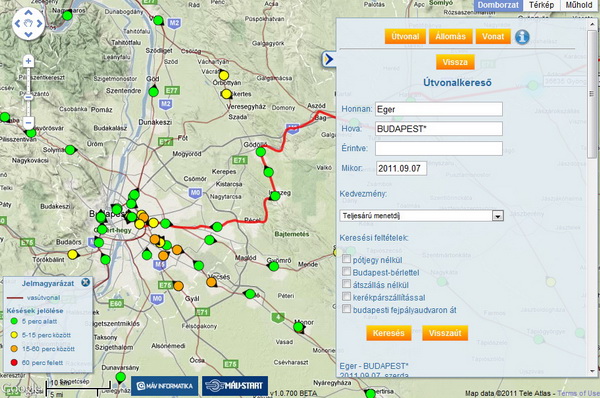Click the Honnan input field
The width and height of the screenshot is (600, 398).
(439, 109)
